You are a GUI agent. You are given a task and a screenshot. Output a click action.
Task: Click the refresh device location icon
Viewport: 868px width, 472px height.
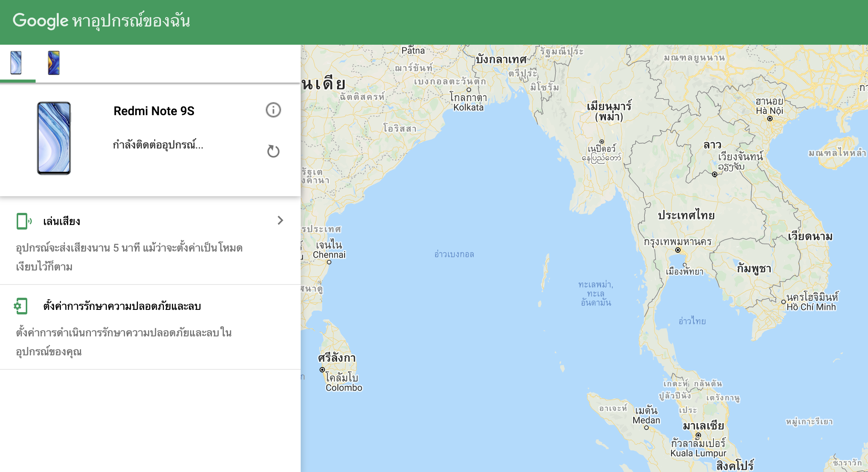(273, 151)
